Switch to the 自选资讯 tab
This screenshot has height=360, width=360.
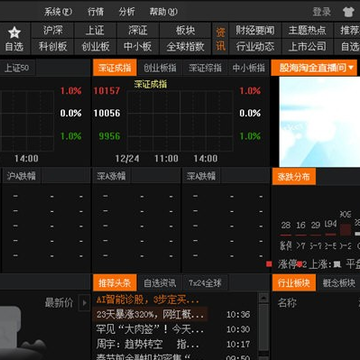point(160,283)
